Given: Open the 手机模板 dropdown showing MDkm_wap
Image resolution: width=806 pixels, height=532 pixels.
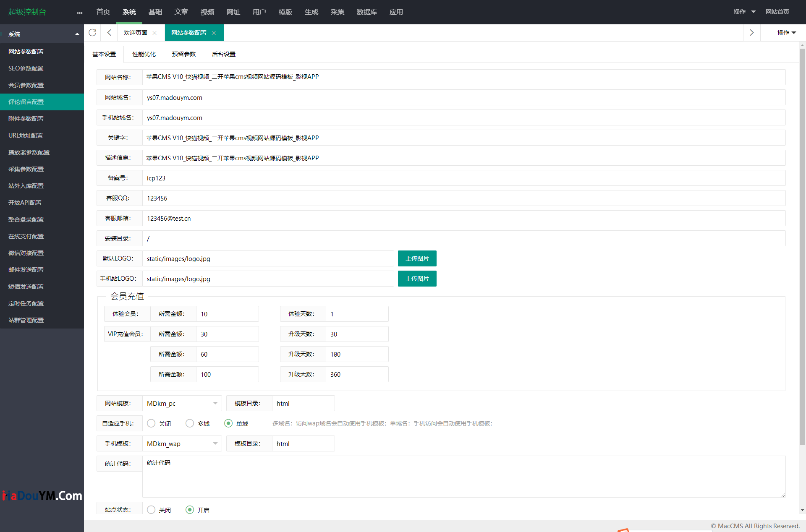Looking at the screenshot, I should coord(182,443).
